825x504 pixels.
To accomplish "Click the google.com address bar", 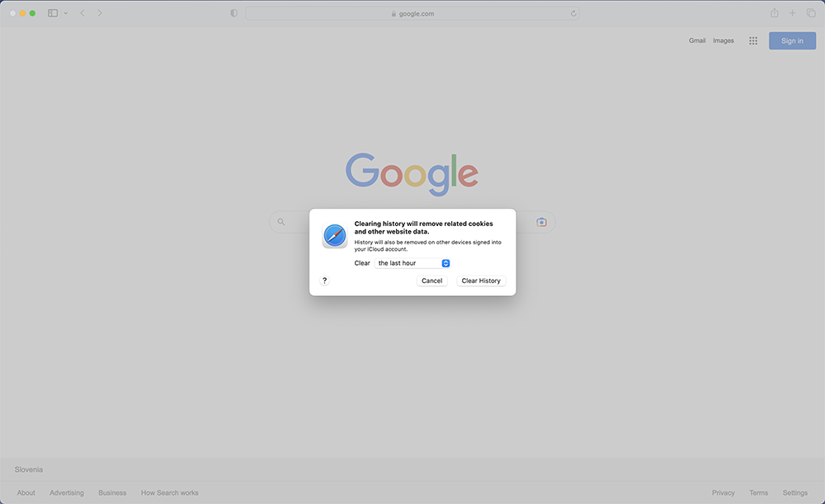I will point(412,14).
